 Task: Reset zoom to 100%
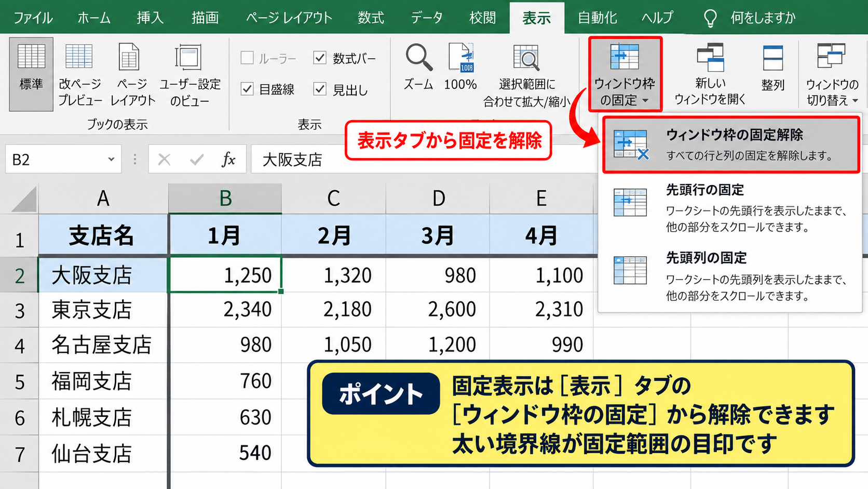pyautogui.click(x=460, y=68)
